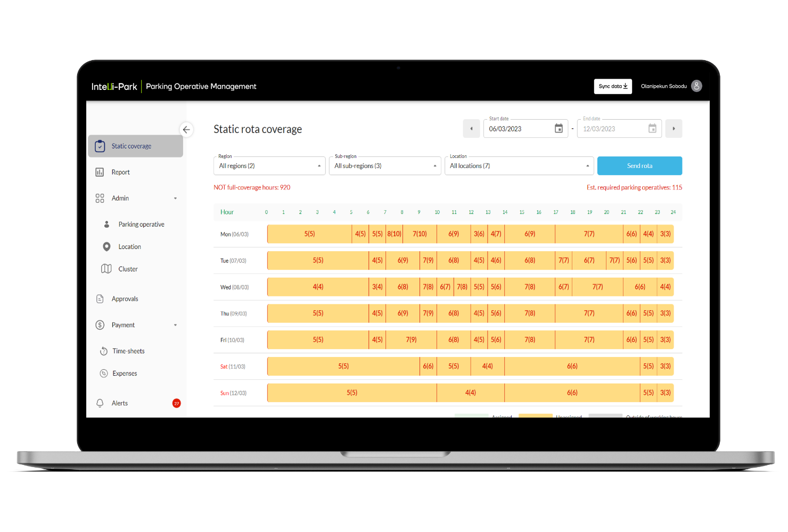The width and height of the screenshot is (788, 532).
Task: Open Location via the pin icon
Action: [x=106, y=247]
